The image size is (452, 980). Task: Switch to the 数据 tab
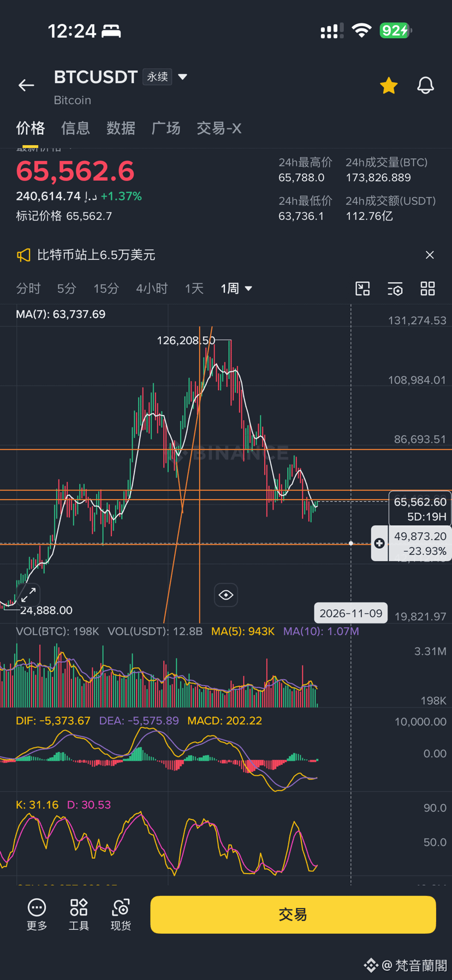click(x=121, y=128)
